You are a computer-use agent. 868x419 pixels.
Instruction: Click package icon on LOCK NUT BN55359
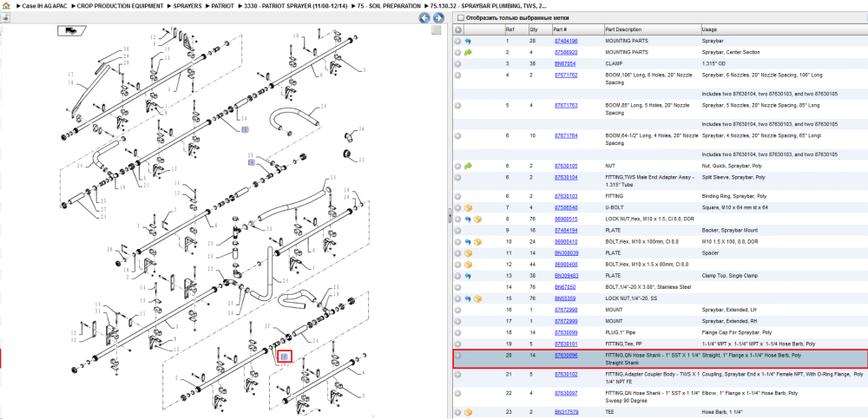point(477,298)
